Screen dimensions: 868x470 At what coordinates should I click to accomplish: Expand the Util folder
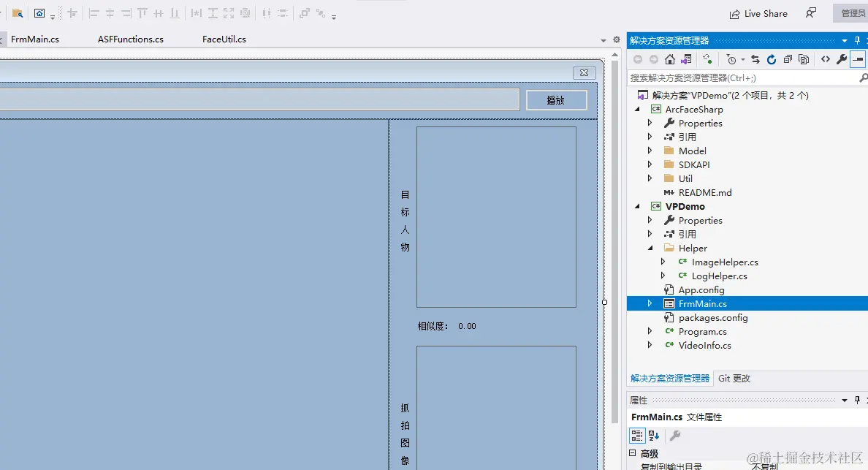point(650,178)
